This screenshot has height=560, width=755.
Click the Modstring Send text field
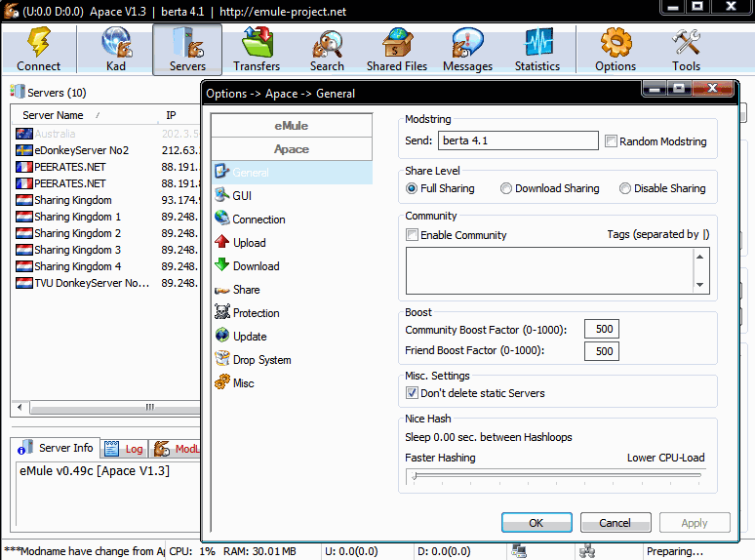[518, 140]
